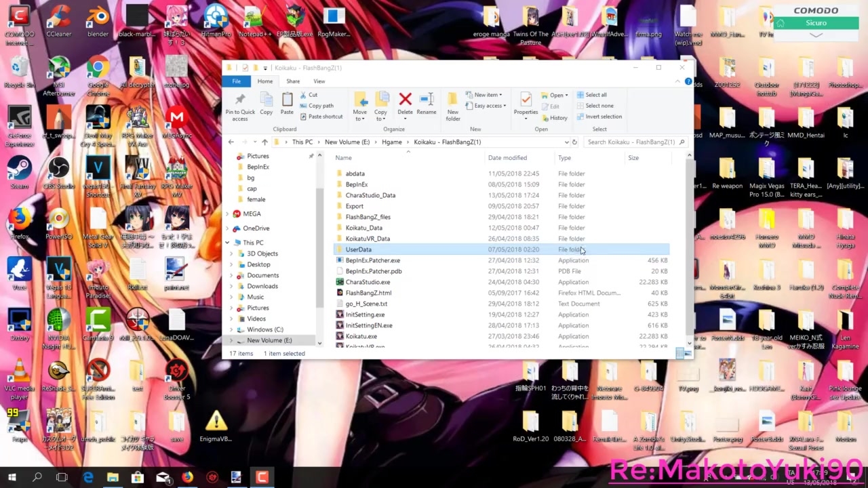The width and height of the screenshot is (868, 488).
Task: Minimize the ribbon with the chevron
Action: pos(677,81)
